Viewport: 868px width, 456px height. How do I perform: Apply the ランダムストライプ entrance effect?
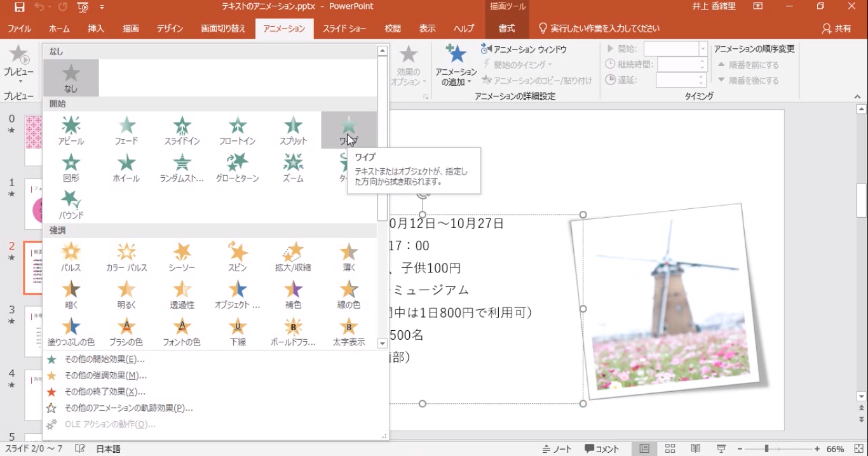click(182, 168)
